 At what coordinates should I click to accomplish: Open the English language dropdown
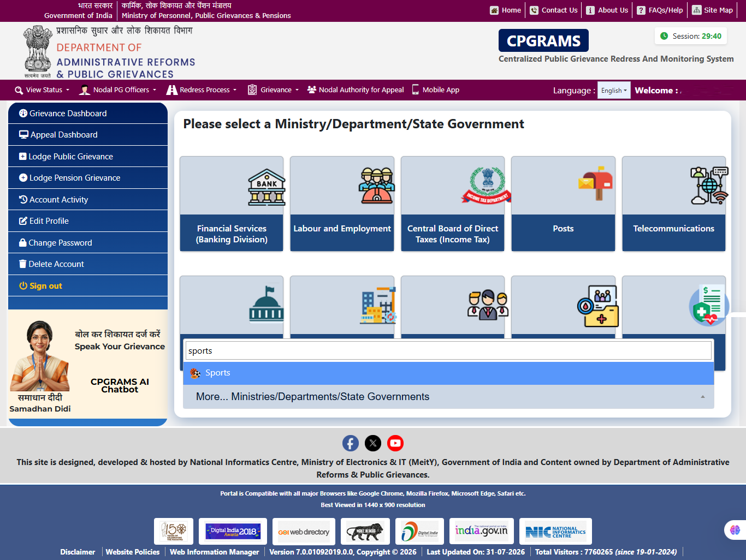pyautogui.click(x=614, y=90)
